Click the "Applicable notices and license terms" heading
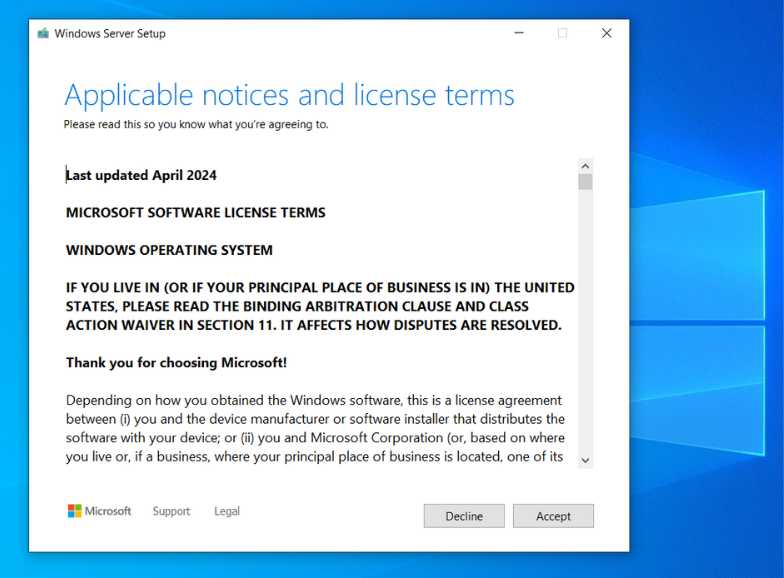 pyautogui.click(x=289, y=95)
